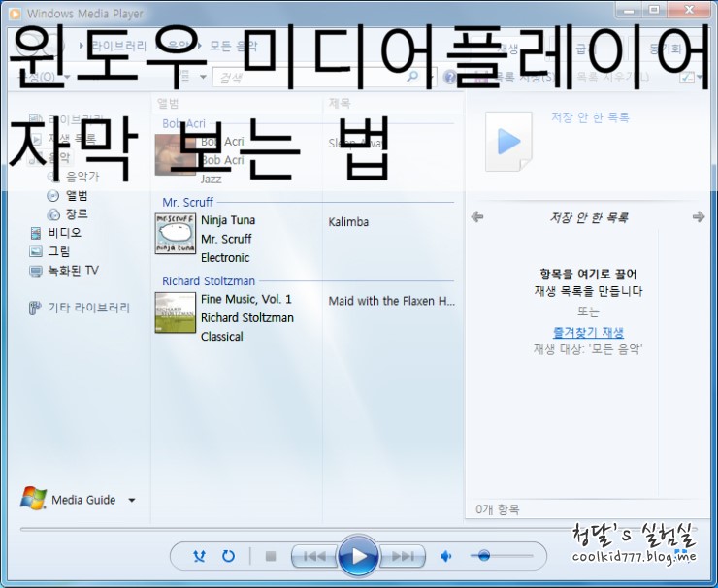Go to the previous track
Viewport: 718px width, 588px height.
315,556
